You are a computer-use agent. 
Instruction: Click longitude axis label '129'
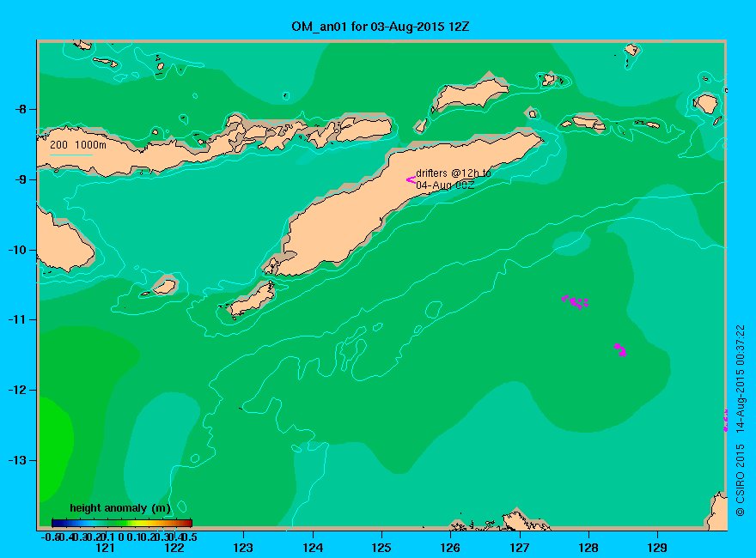click(657, 548)
